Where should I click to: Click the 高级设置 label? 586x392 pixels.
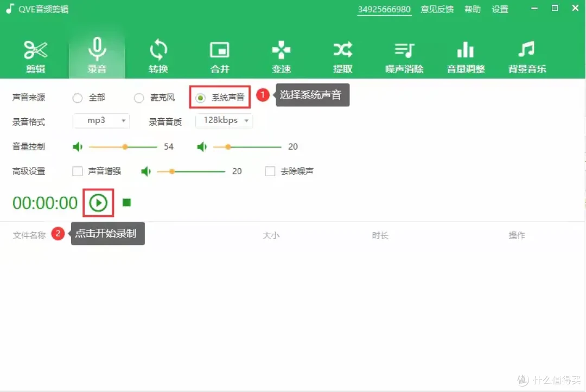pos(29,171)
